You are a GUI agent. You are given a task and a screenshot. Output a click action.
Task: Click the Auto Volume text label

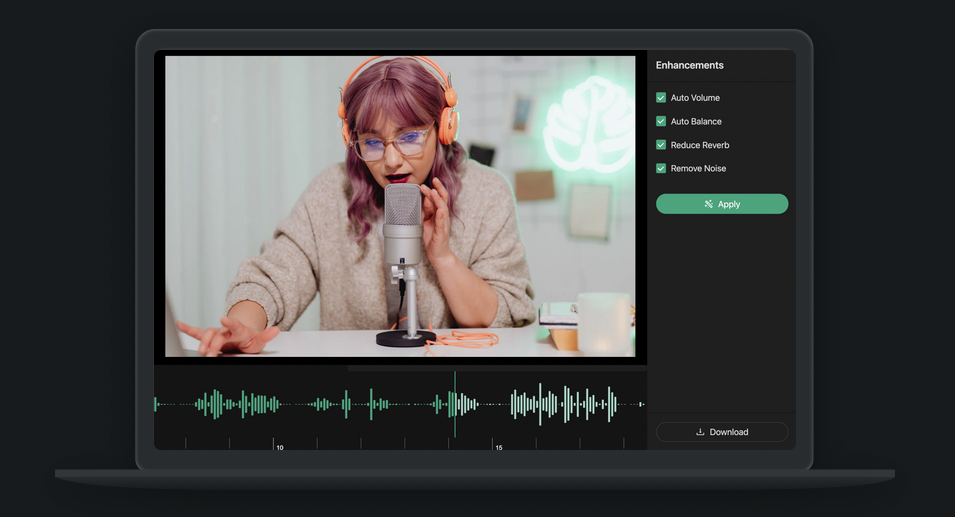tap(695, 98)
